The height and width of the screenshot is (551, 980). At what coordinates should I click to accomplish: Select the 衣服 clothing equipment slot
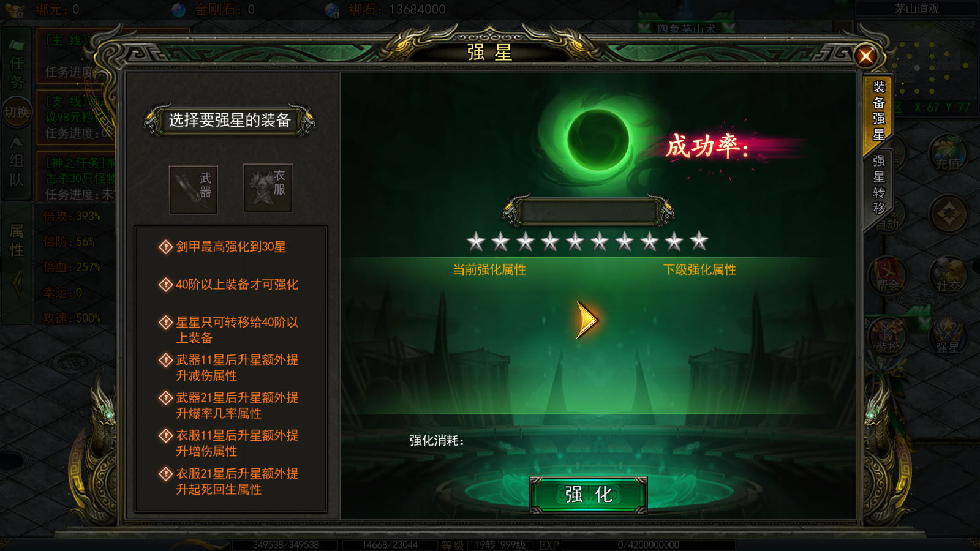[x=268, y=188]
